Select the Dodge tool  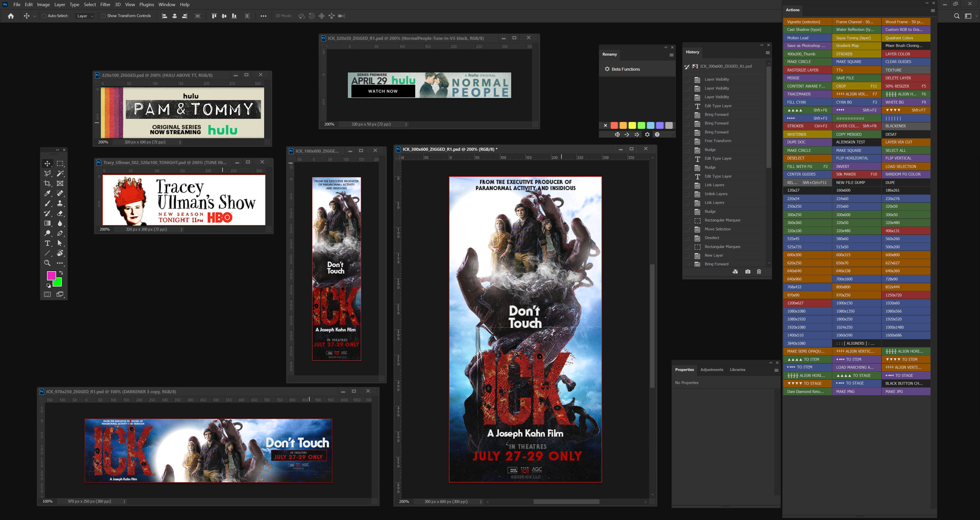(47, 233)
